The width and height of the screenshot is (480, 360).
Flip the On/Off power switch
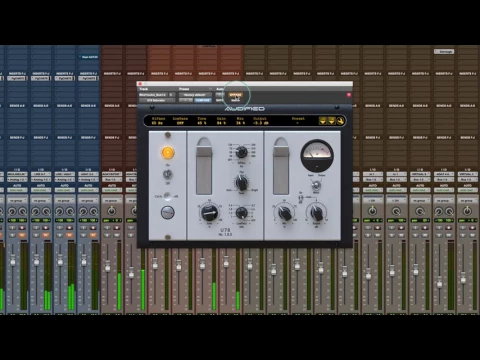[x=168, y=174]
